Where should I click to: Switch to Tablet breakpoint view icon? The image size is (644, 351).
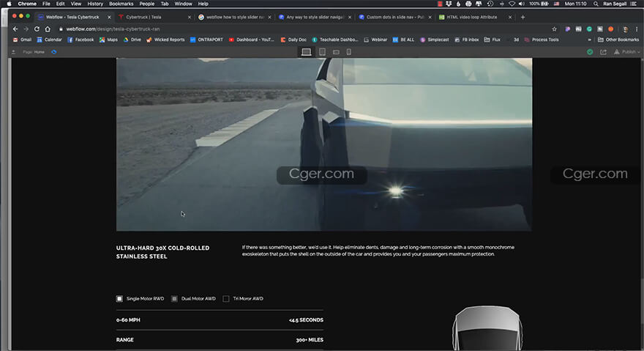pos(323,52)
